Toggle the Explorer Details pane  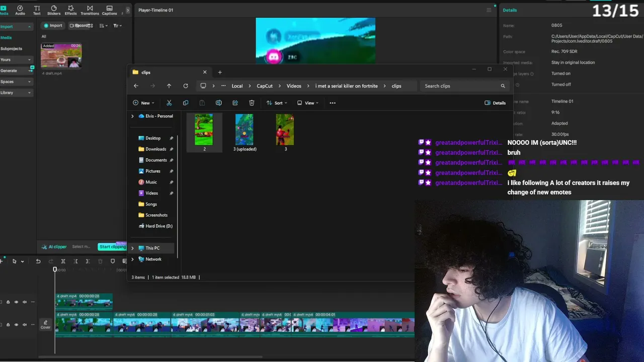[495, 103]
